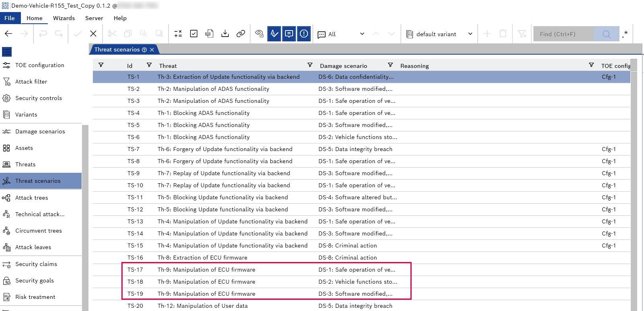
Task: Toggle the comments display button
Action: (x=289, y=34)
